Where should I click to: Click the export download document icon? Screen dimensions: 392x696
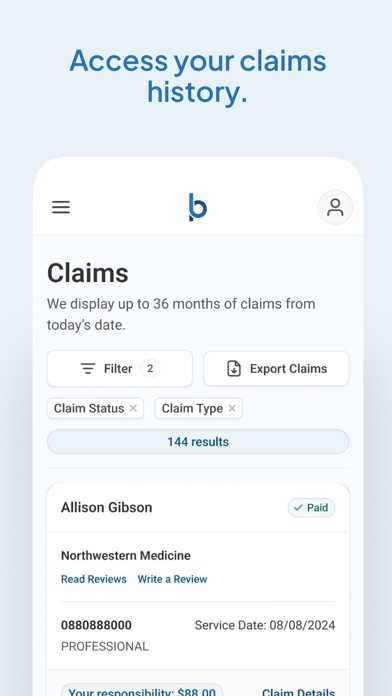[234, 368]
